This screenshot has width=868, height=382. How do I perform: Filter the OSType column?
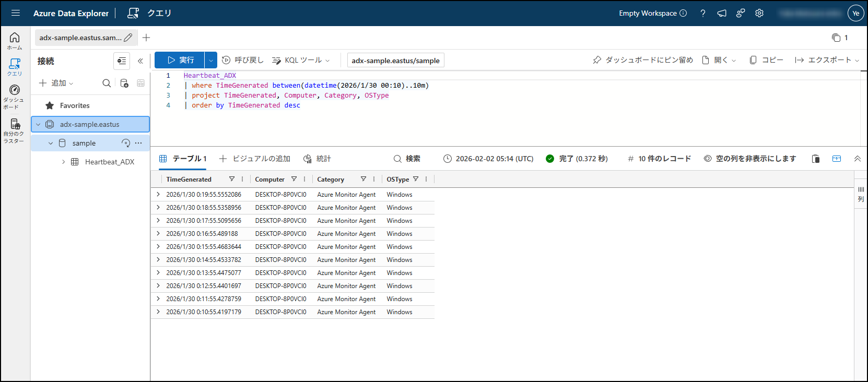pos(416,179)
